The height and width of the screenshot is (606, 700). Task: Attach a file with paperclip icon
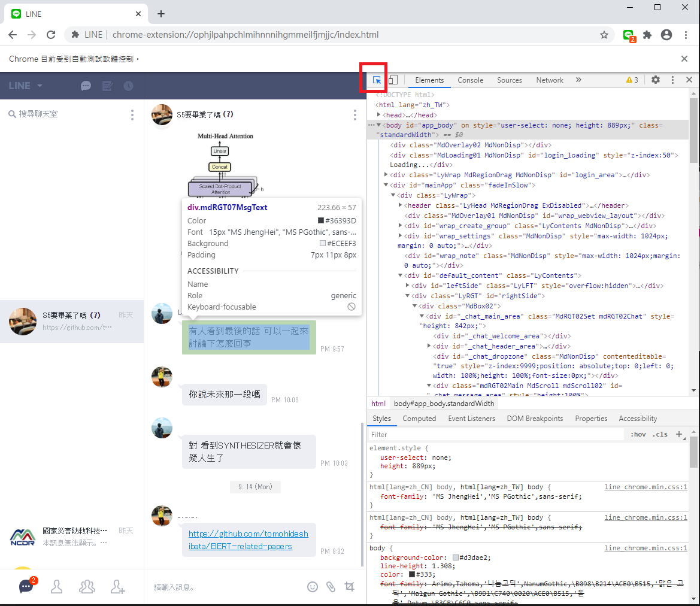coord(331,587)
